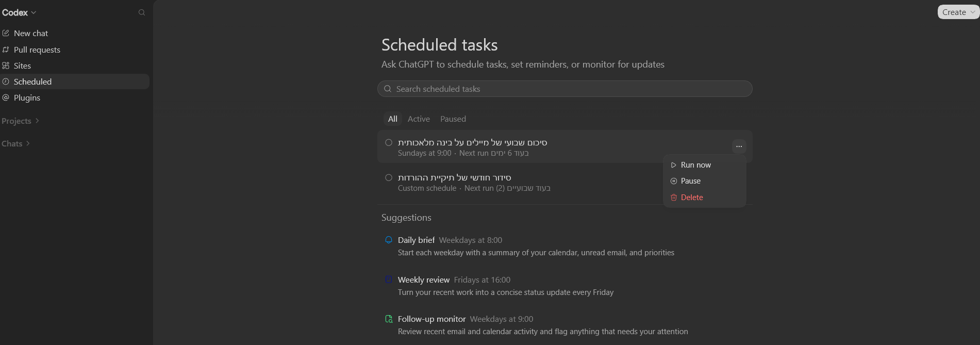
Task: Click the Scheduled clock icon
Action: coord(6,81)
